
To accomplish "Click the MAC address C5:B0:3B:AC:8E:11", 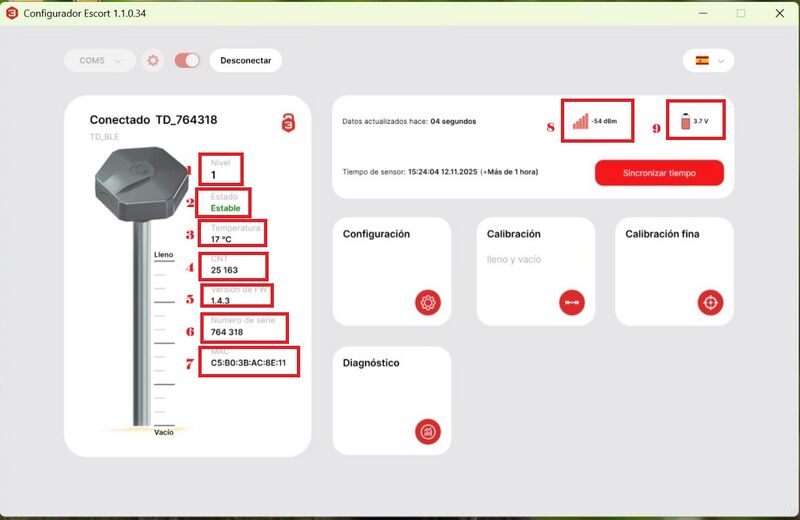I will (x=248, y=363).
